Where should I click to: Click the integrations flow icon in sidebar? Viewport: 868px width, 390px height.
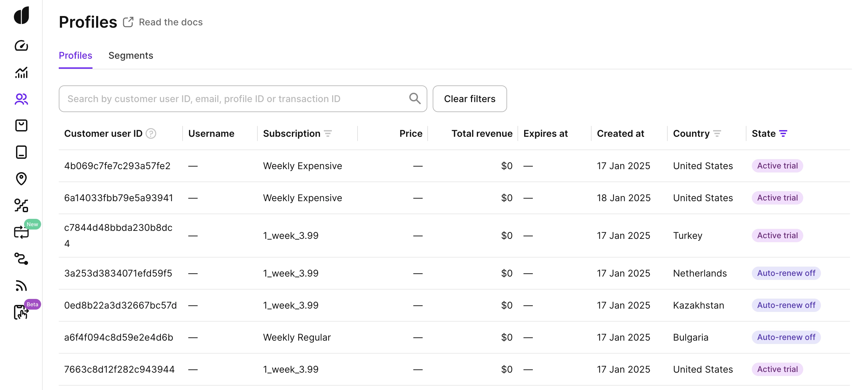[x=21, y=259]
